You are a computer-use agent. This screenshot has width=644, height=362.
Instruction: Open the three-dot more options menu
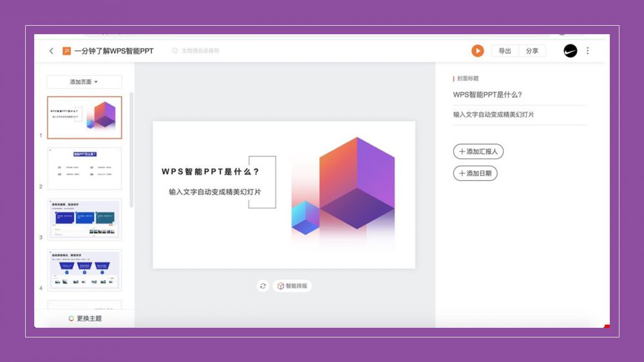point(587,51)
